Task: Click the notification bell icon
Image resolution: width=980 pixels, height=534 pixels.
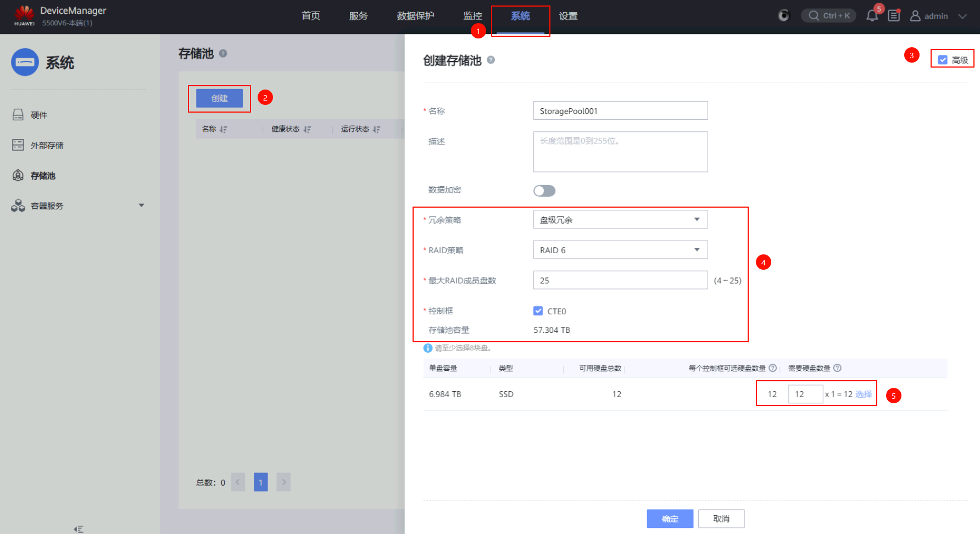Action: point(872,16)
